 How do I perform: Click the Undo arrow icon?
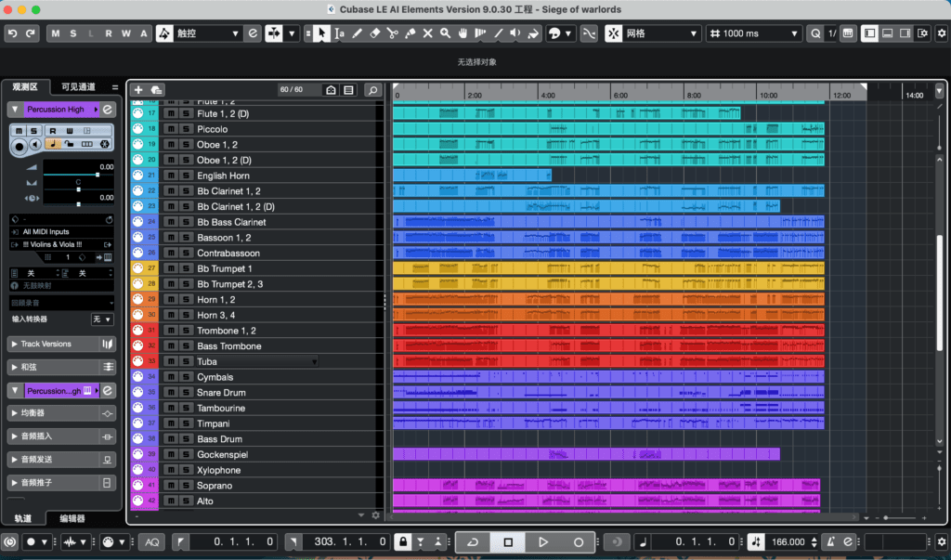(12, 33)
